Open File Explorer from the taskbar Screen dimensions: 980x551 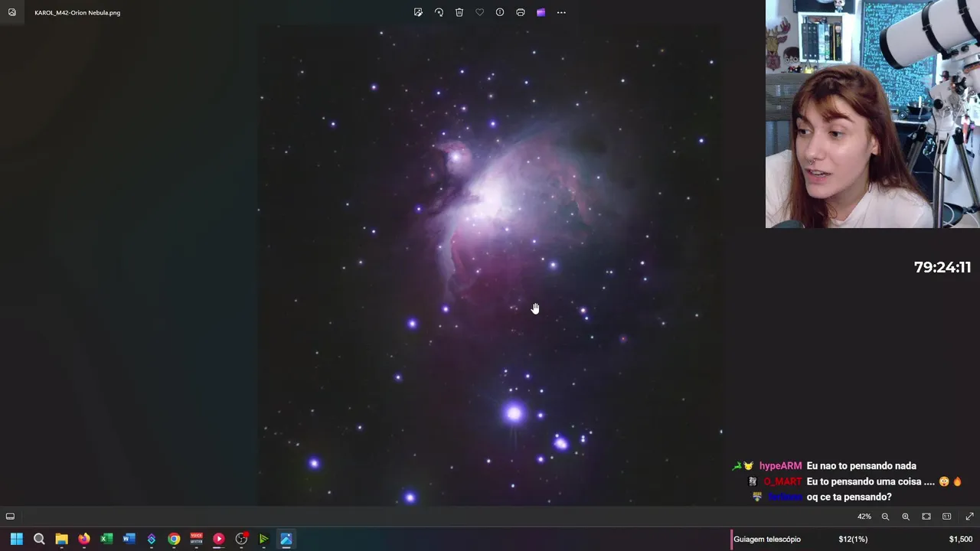coord(61,539)
